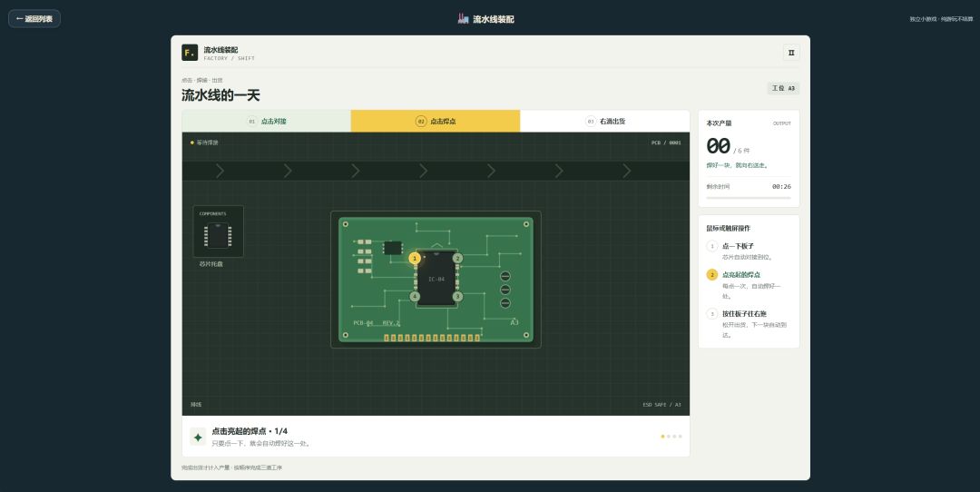Click the 按住板子往右拖 instruction title
The image size is (980, 492).
[x=744, y=314]
